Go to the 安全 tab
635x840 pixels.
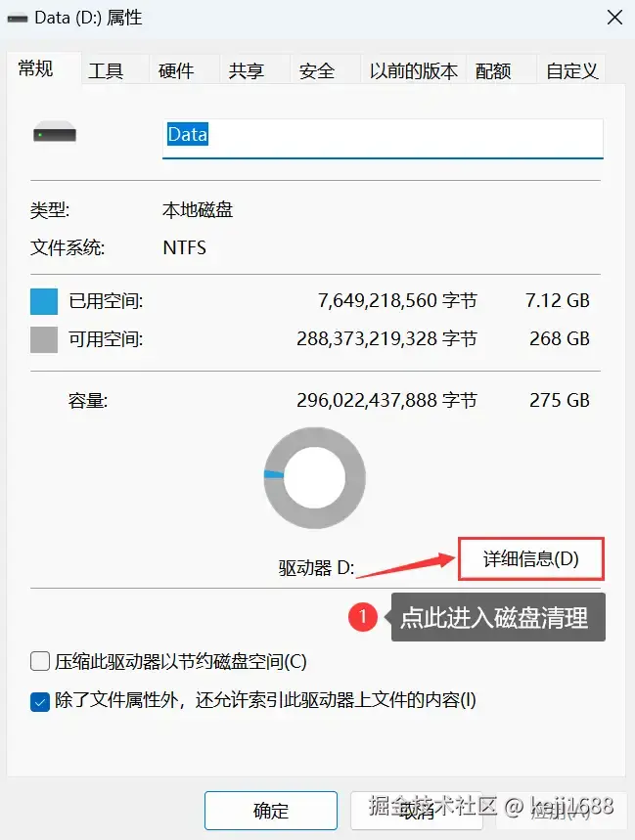(317, 70)
